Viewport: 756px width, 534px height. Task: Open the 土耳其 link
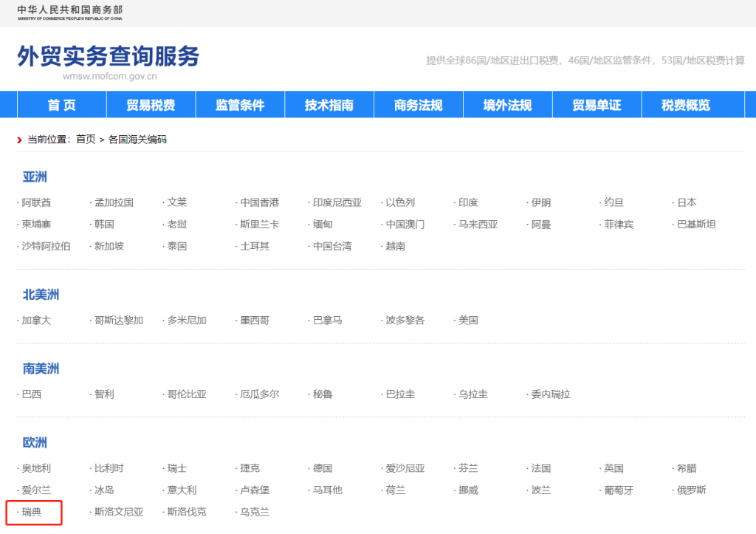(255, 246)
